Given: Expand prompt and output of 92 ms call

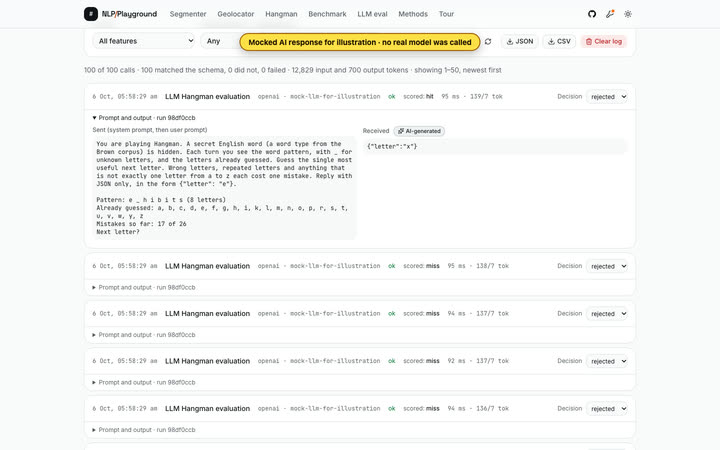Looking at the screenshot, I should (144, 382).
